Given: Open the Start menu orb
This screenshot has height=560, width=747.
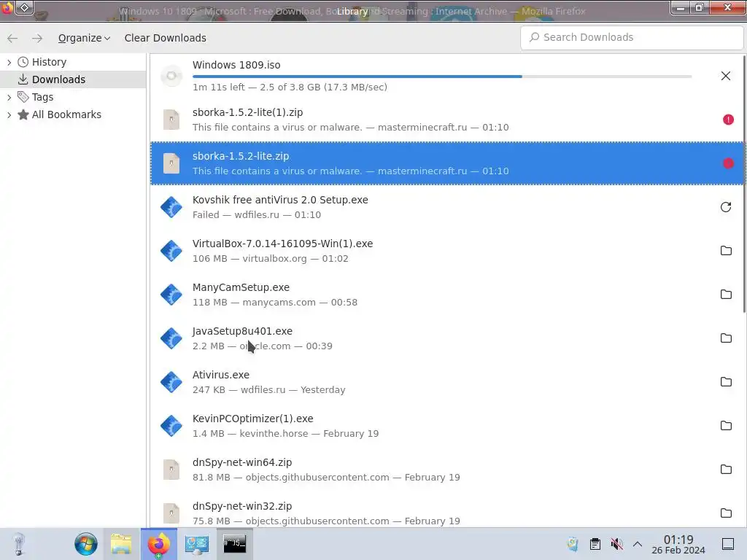Looking at the screenshot, I should tap(86, 544).
